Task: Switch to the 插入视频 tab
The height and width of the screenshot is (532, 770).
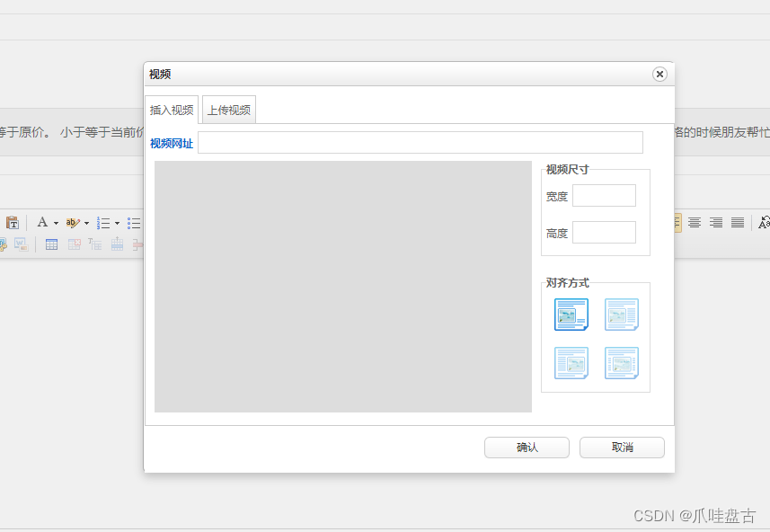Action: coord(172,110)
